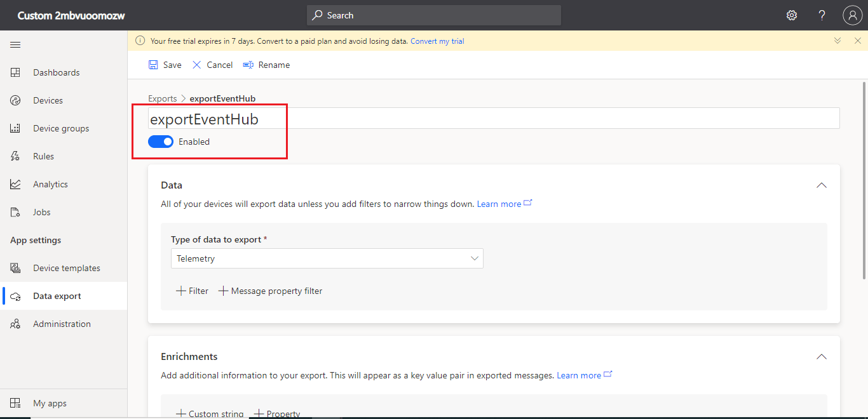Open the Rules page
Image resolution: width=868 pixels, height=419 pixels.
point(43,156)
